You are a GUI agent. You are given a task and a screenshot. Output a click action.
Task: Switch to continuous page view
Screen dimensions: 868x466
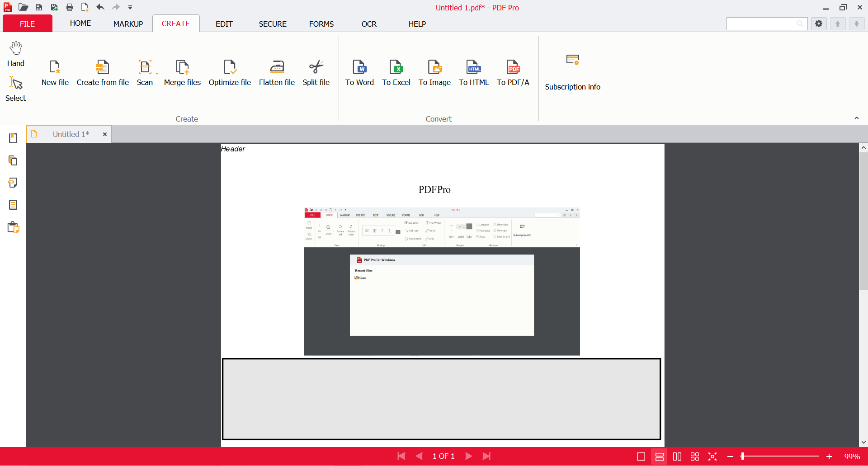tap(660, 457)
